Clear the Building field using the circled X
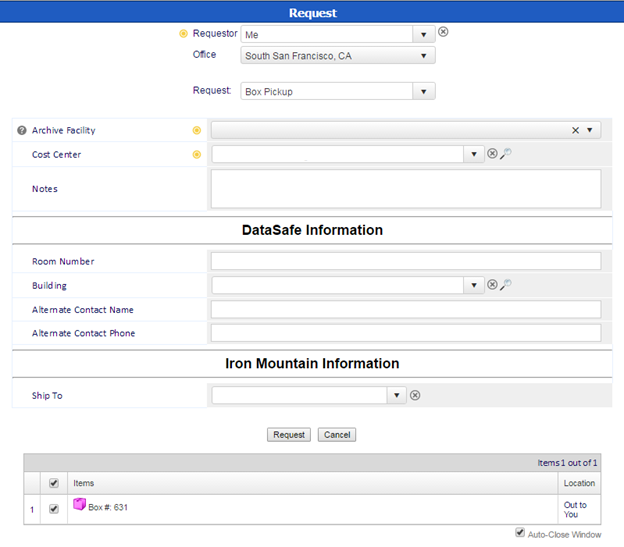 point(492,285)
